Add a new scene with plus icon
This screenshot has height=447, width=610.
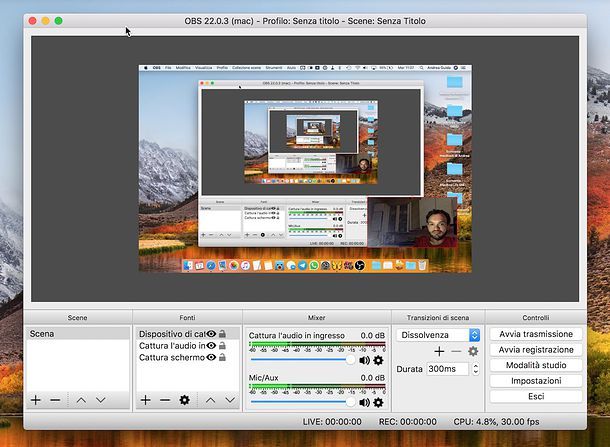[35, 400]
